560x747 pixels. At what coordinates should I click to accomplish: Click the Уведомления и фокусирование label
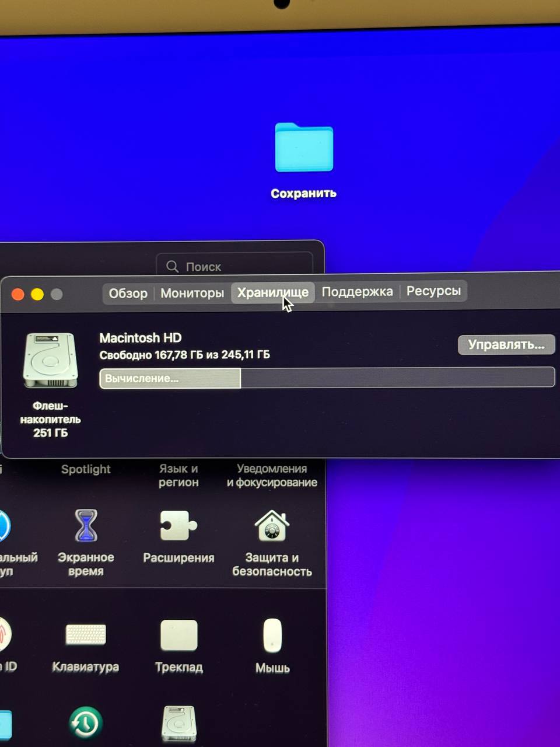(x=272, y=476)
